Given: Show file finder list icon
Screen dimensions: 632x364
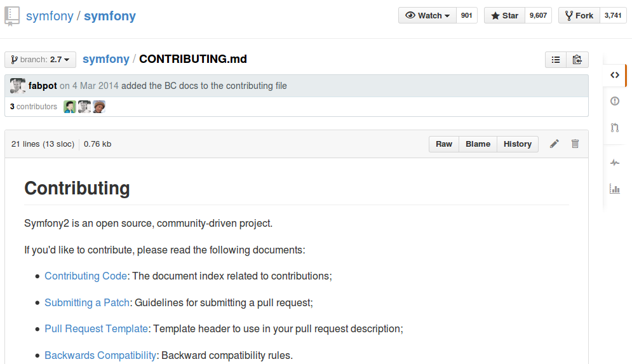Looking at the screenshot, I should pos(556,60).
